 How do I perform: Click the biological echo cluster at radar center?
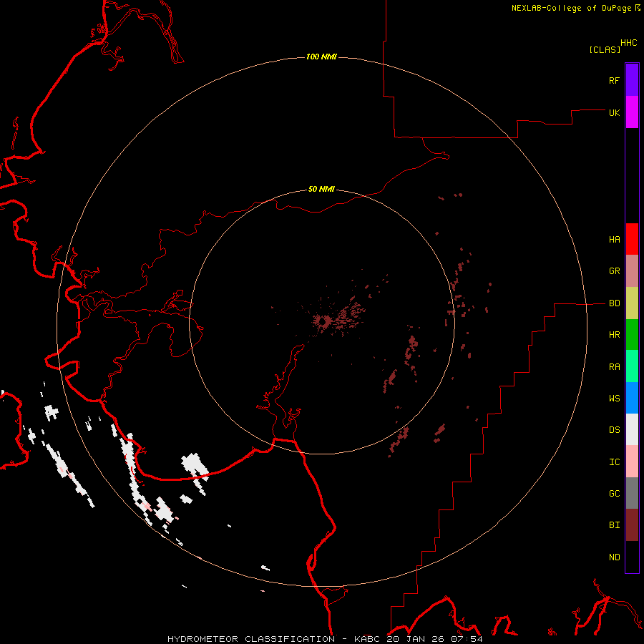tap(323, 321)
